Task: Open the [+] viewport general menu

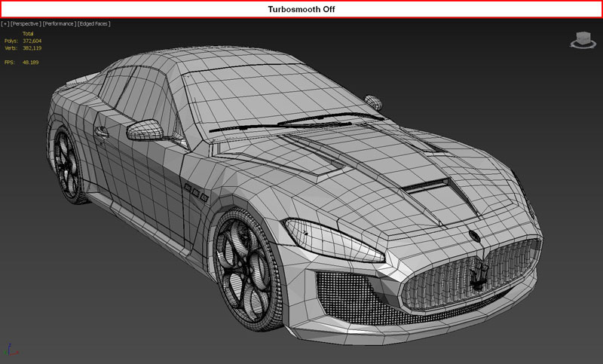Action: pyautogui.click(x=5, y=23)
